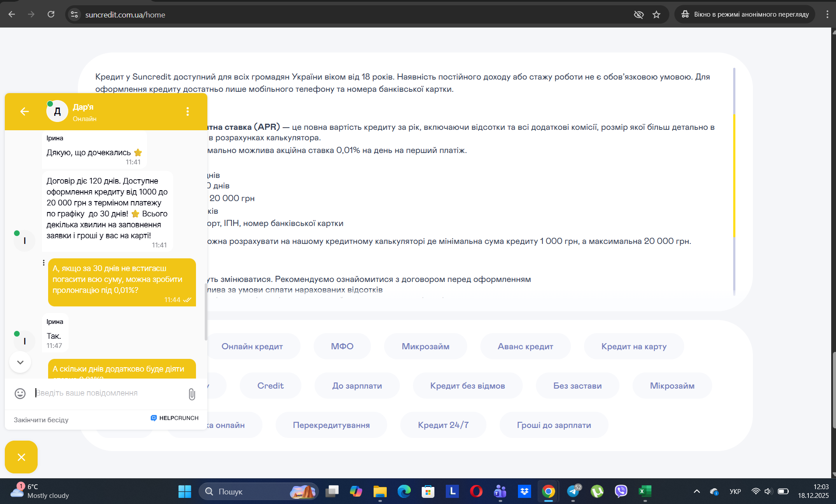This screenshot has height=504, width=836.
Task: Switch to Google Chrome on the taskbar
Action: point(548,492)
